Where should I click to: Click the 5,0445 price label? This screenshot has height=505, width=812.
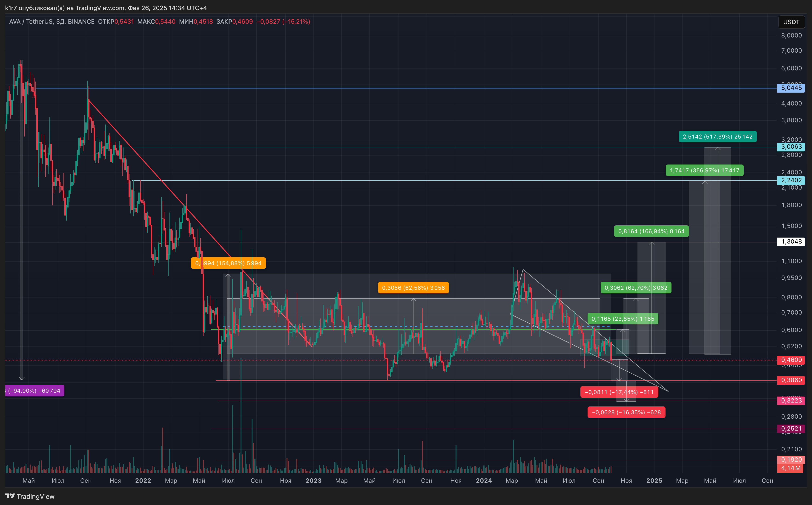tap(791, 88)
